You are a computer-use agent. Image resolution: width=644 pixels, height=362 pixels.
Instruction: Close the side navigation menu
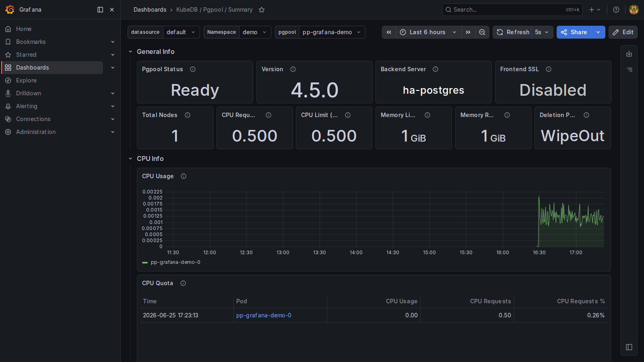(x=112, y=10)
